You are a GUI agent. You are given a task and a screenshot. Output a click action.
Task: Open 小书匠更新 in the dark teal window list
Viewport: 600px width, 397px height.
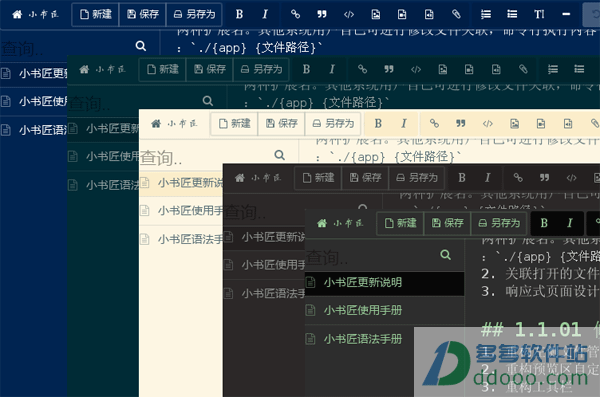(103, 129)
